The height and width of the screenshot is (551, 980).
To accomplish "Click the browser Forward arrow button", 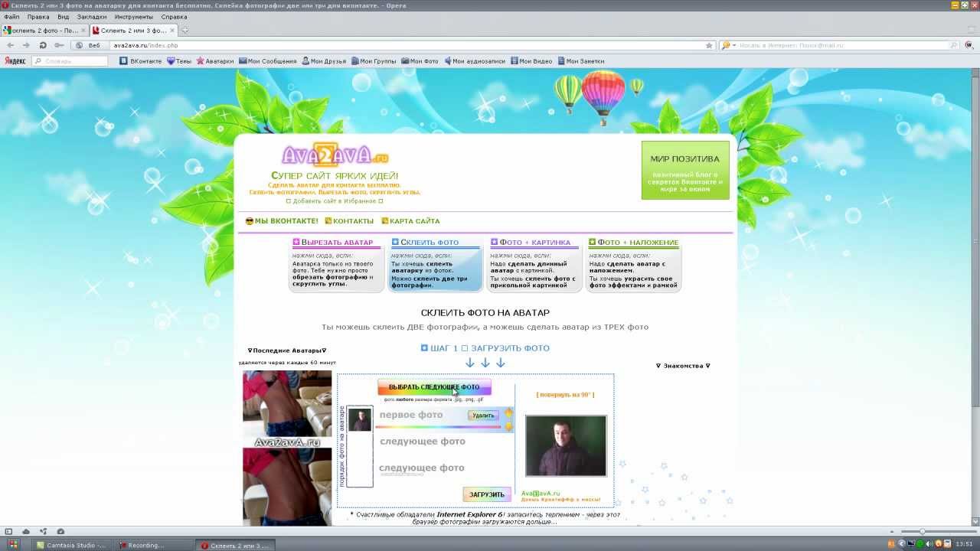I will 27,45.
